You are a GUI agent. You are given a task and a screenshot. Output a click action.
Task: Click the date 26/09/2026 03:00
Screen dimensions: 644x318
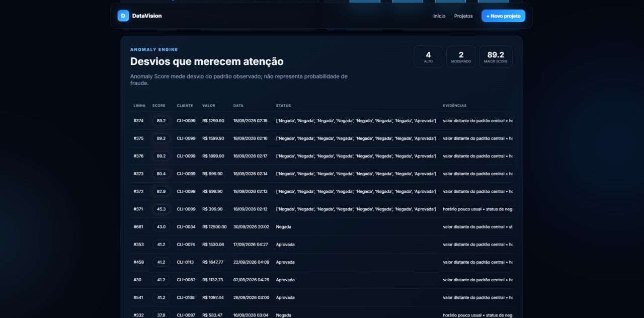point(251,297)
